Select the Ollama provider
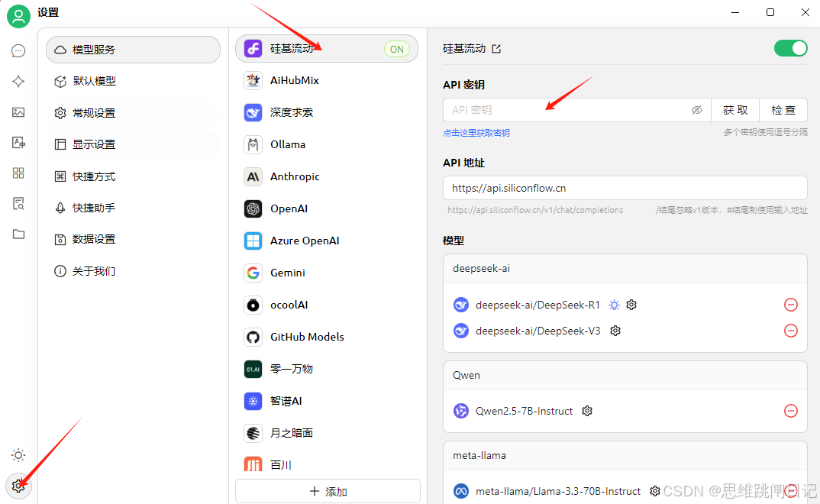 coord(327,144)
